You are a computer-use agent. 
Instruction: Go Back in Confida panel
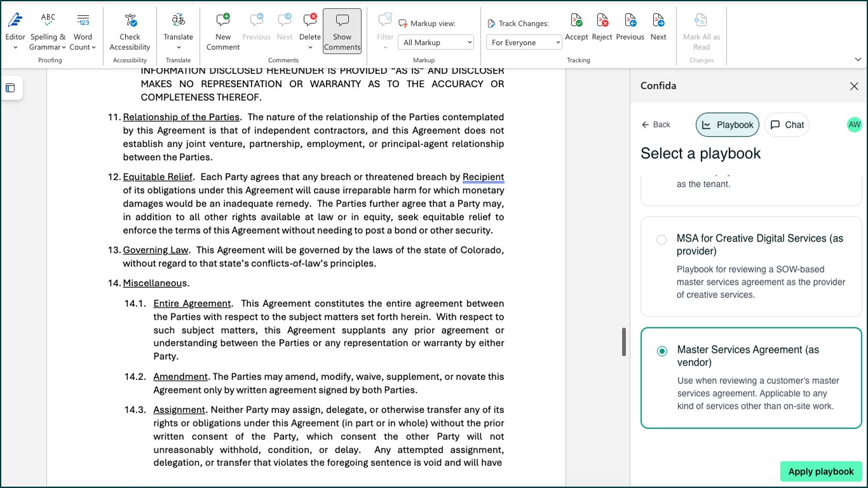[656, 125]
